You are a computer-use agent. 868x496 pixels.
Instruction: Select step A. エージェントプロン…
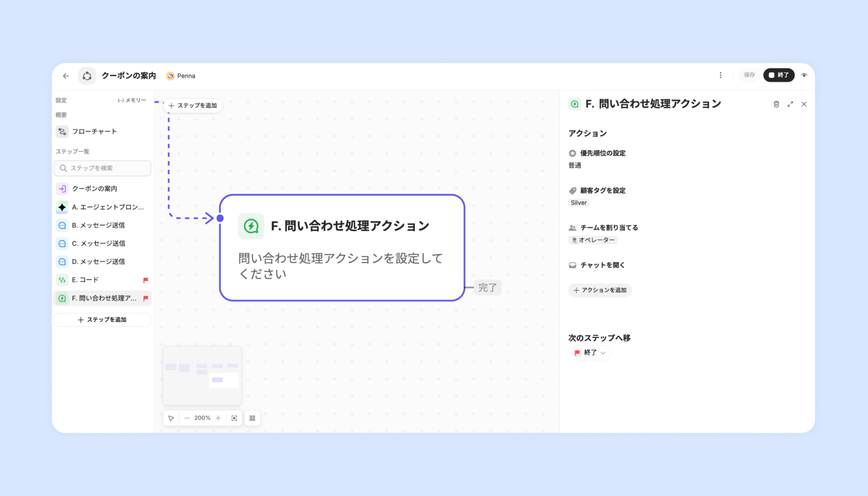point(103,207)
